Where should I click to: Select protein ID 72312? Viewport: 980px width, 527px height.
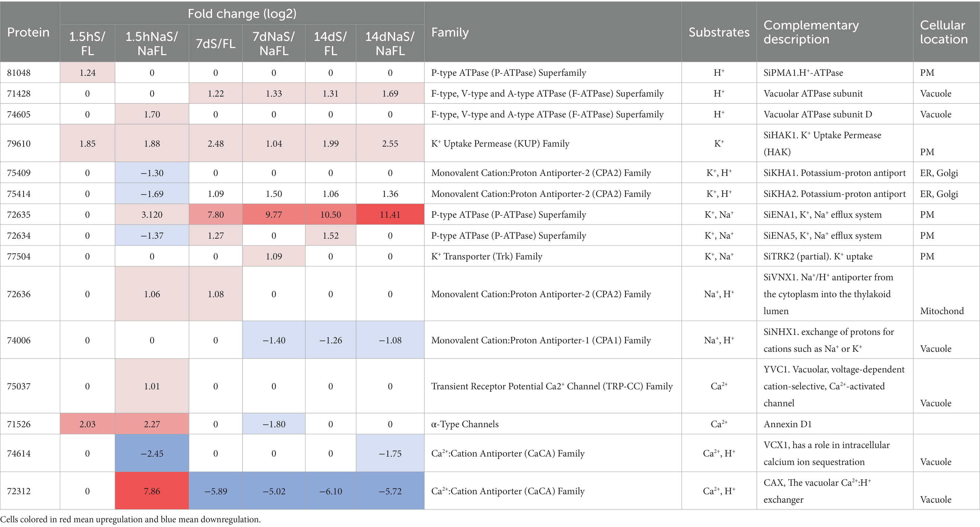19,491
